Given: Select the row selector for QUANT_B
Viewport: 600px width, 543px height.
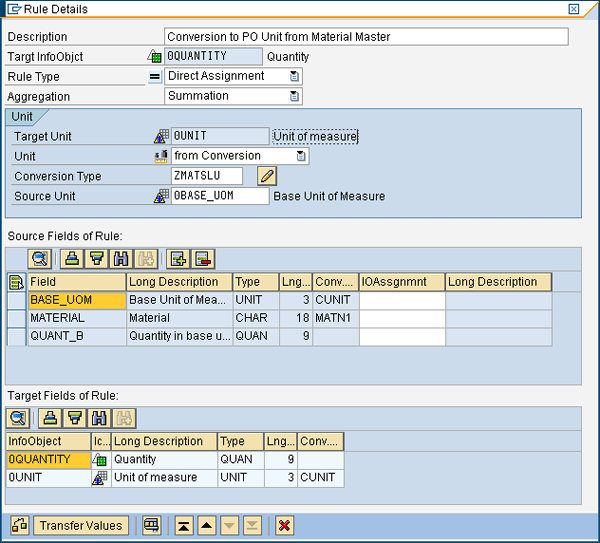Looking at the screenshot, I should (17, 336).
